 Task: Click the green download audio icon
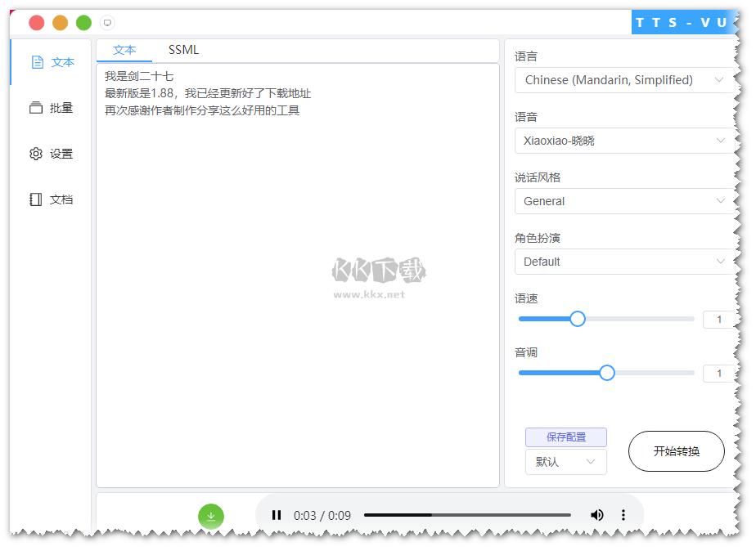point(210,516)
